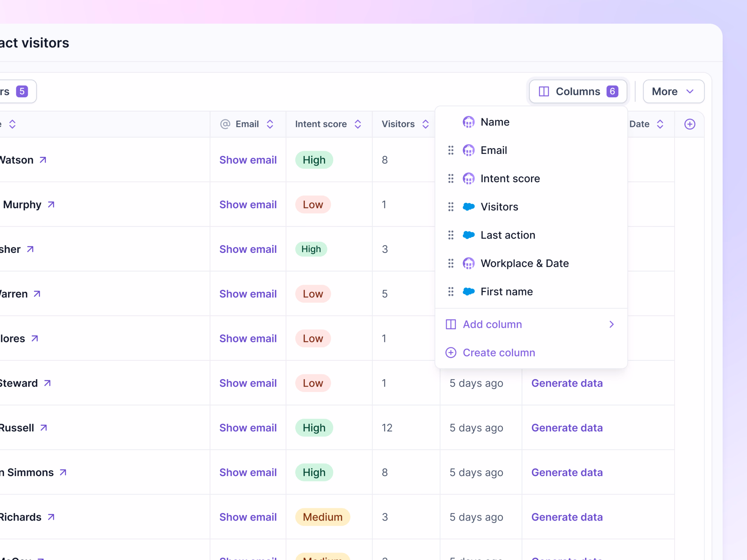This screenshot has height=560, width=747.
Task: Expand the Add column submenu
Action: (531, 324)
